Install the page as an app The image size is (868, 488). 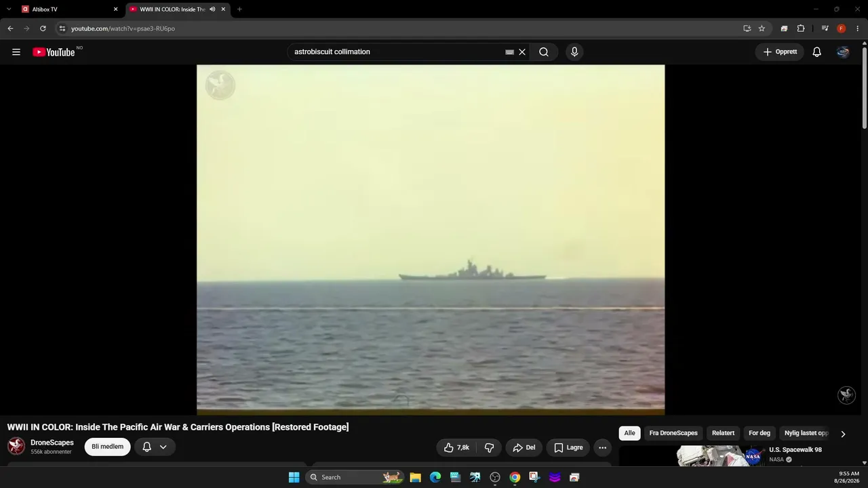tap(747, 28)
